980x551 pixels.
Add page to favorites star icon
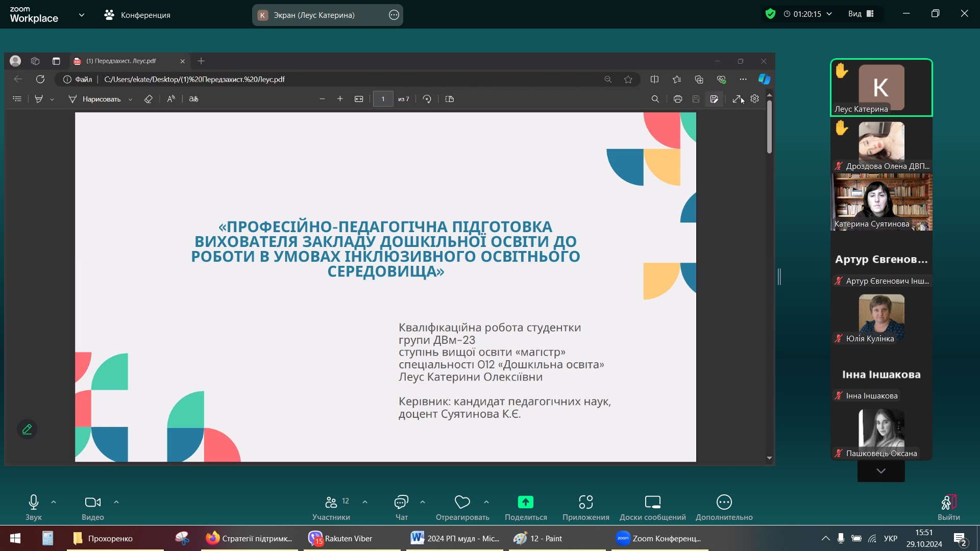coord(628,79)
